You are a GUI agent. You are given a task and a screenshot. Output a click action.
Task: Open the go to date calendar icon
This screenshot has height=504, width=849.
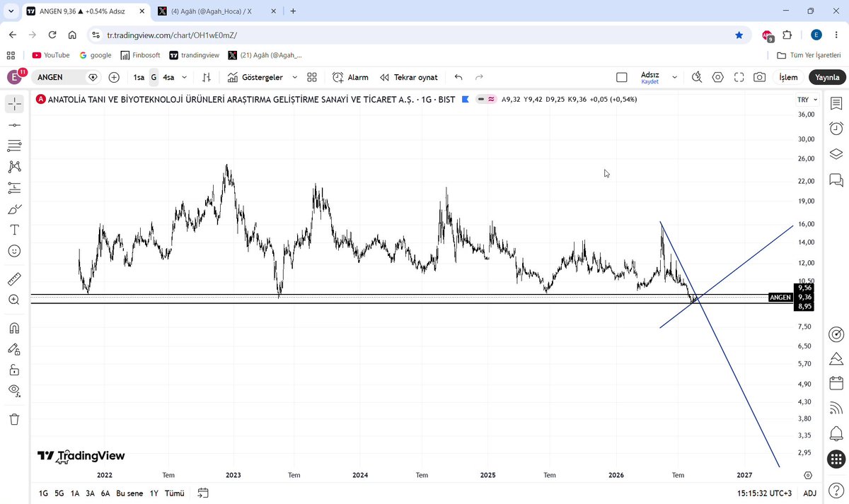point(203,493)
